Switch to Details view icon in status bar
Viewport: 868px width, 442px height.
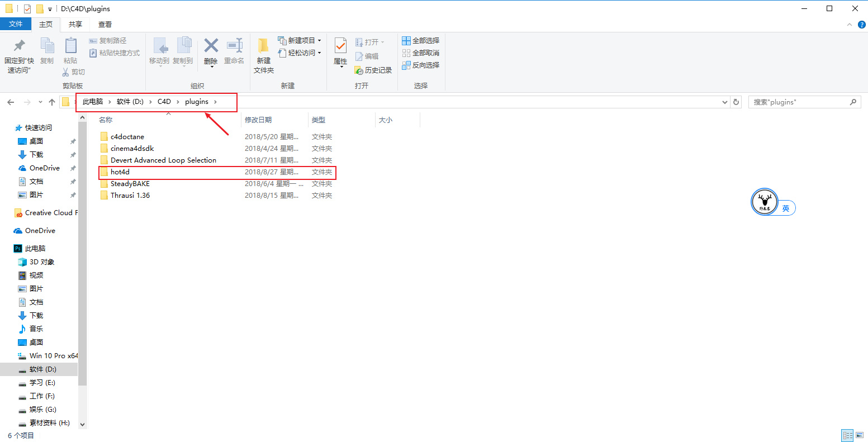[847, 435]
